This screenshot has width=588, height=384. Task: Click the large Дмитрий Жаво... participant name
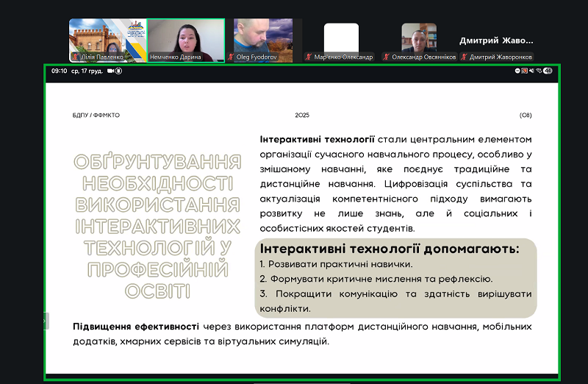[x=496, y=40]
